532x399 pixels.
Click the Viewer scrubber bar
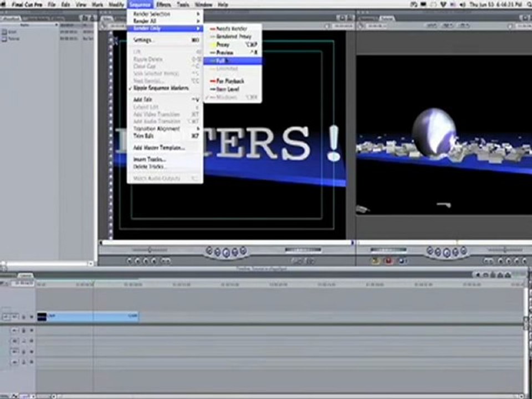227,243
